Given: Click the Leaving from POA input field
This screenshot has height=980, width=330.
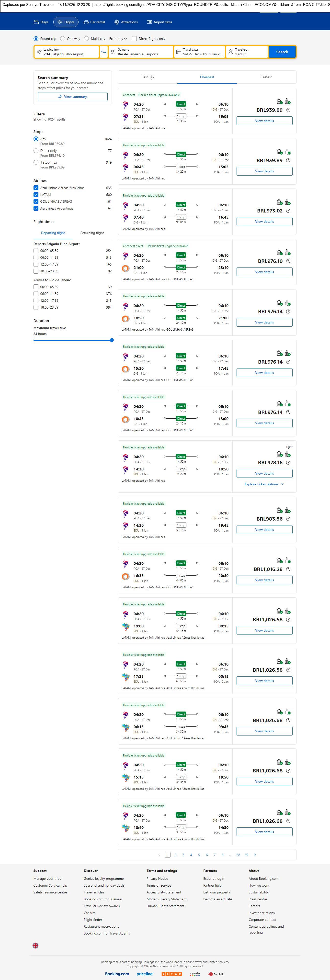Looking at the screenshot, I should [x=66, y=52].
